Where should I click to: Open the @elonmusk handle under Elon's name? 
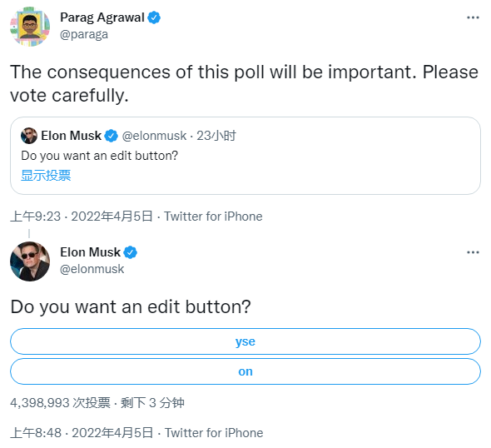(x=92, y=269)
